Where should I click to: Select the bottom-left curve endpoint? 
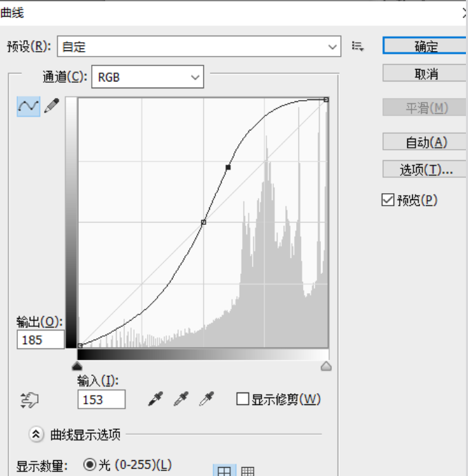point(80,346)
